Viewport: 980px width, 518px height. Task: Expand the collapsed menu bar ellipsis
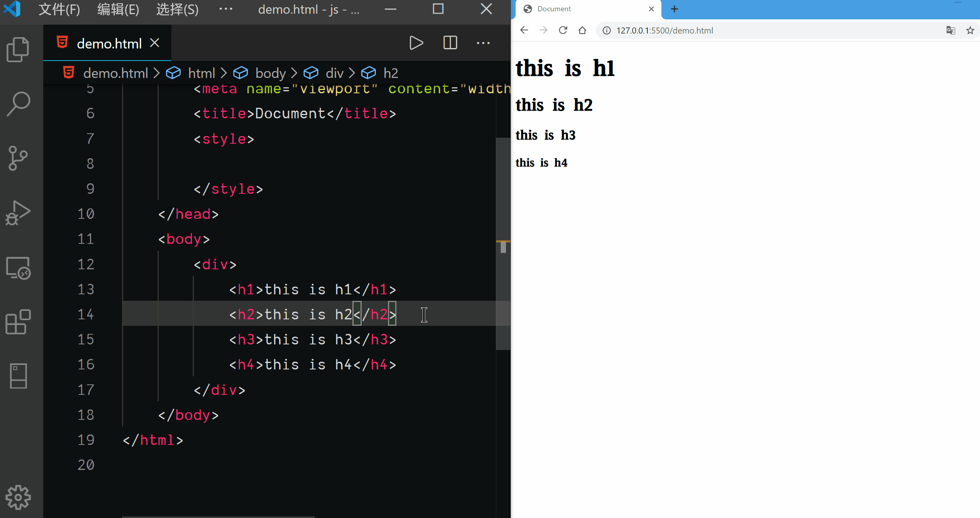coord(226,9)
